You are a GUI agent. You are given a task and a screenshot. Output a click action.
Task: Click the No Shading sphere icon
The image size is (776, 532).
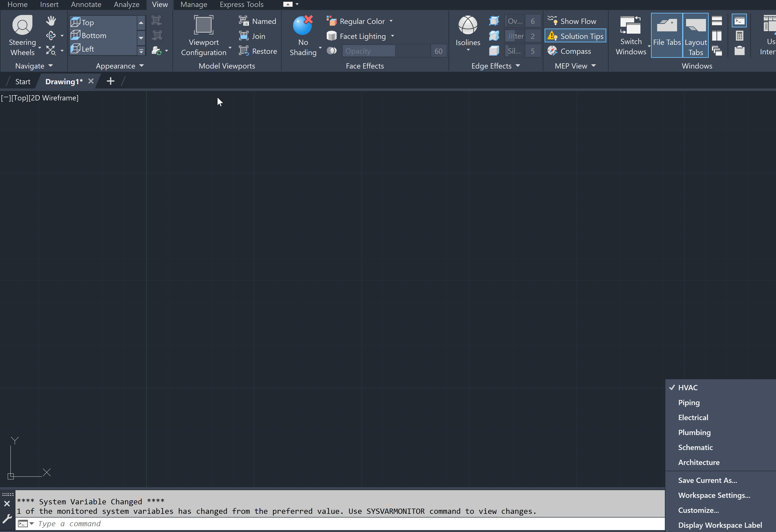303,25
